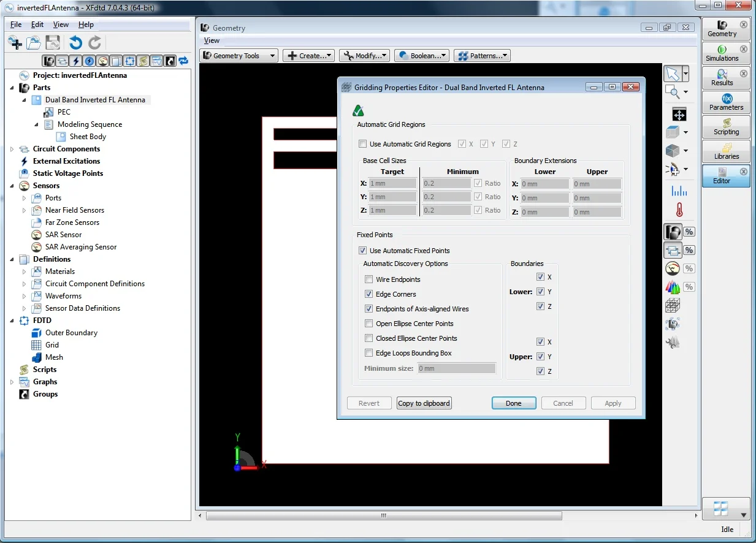
Task: Select the SAR Sensor tree item
Action: pos(63,235)
